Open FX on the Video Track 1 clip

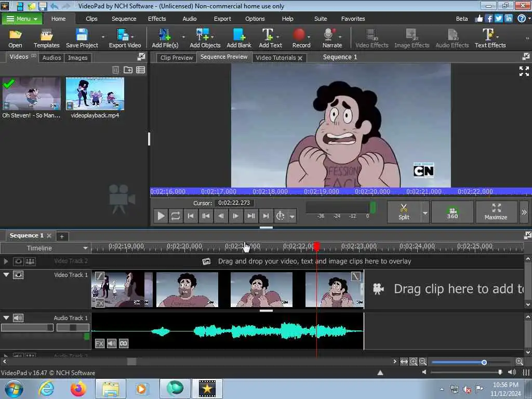point(99,303)
